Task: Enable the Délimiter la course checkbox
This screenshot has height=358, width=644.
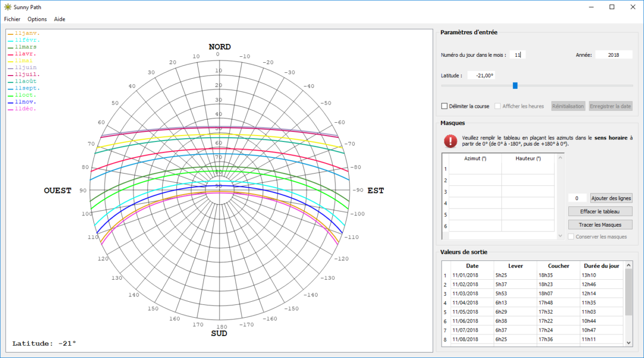Action: point(444,106)
